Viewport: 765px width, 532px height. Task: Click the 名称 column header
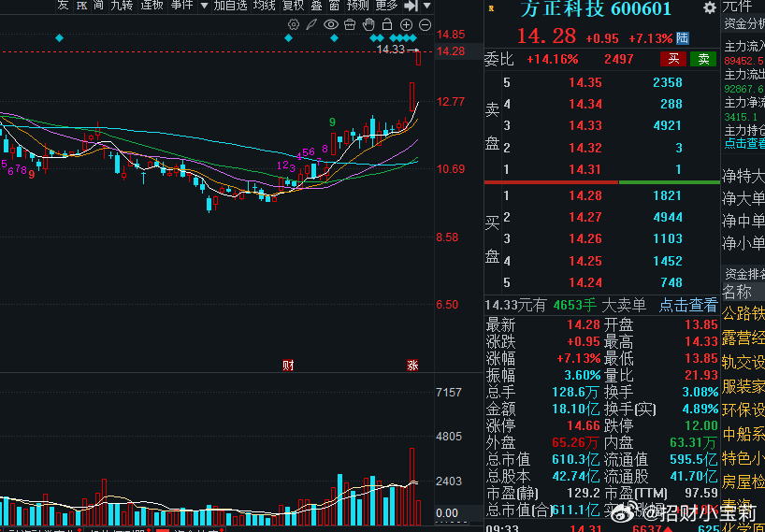pyautogui.click(x=737, y=292)
